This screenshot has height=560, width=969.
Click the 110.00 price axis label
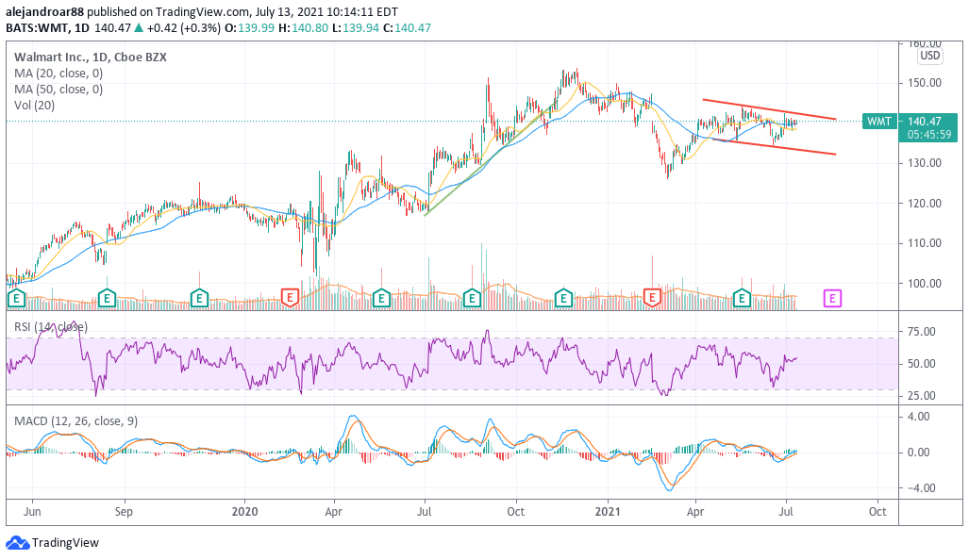click(x=925, y=243)
